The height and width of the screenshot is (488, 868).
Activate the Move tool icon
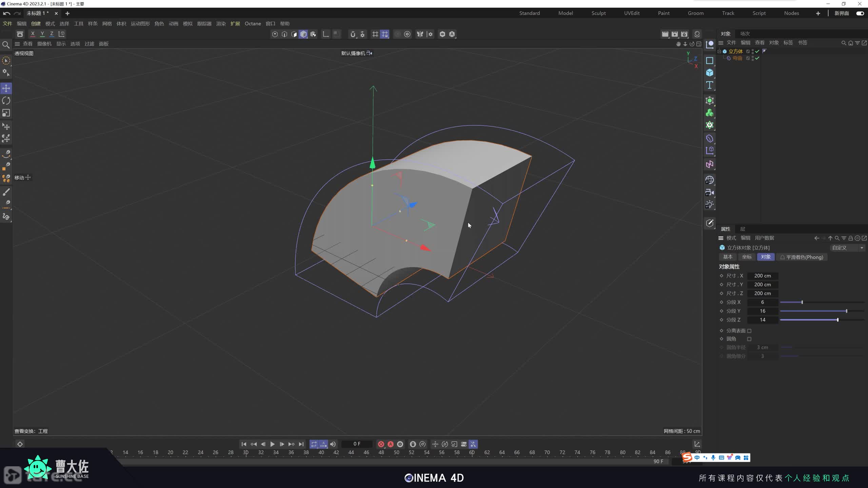click(x=6, y=88)
